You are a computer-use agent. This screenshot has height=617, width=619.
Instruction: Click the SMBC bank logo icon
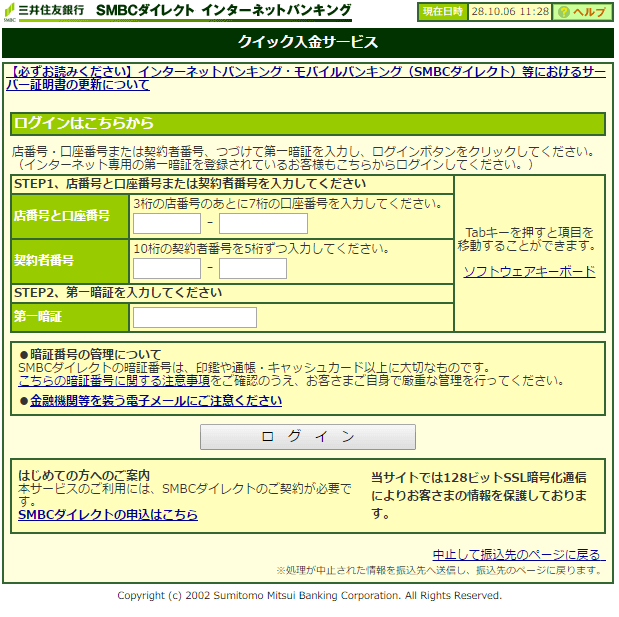click(x=9, y=12)
